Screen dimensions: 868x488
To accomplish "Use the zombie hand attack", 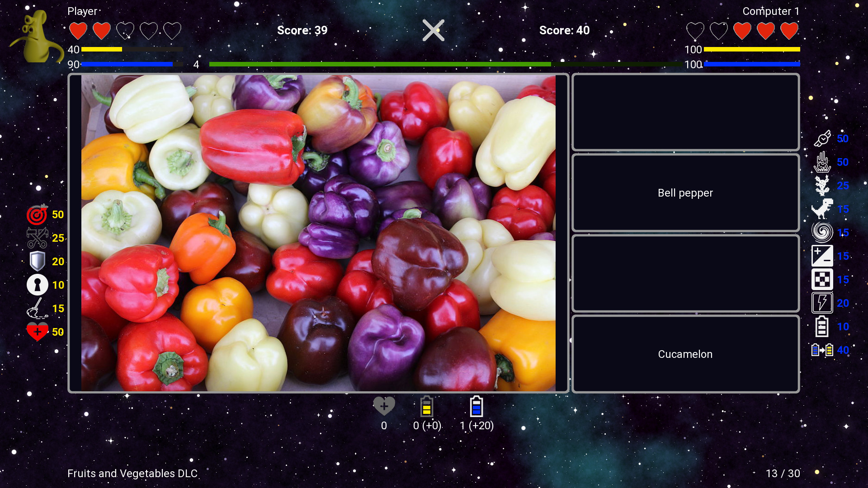I will coord(822,162).
